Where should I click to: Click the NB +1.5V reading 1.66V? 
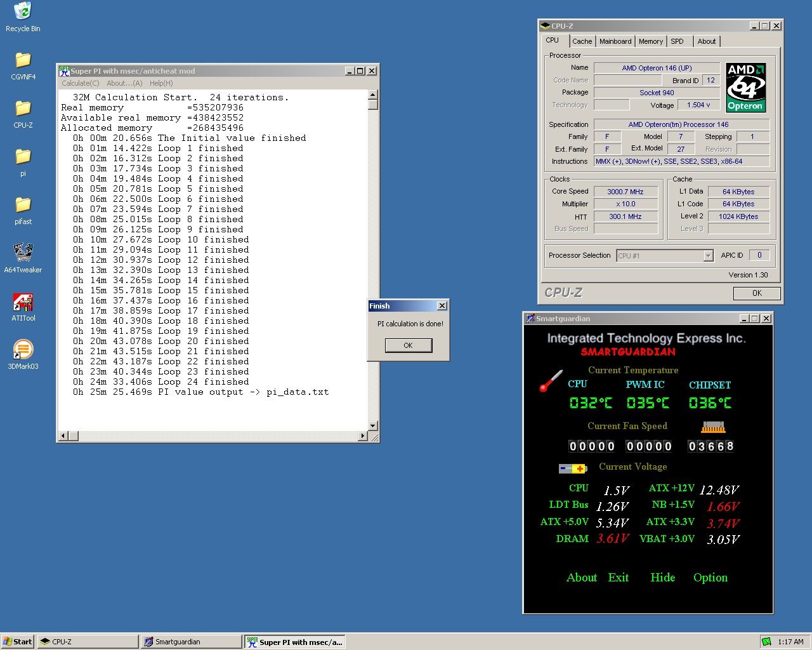(723, 507)
